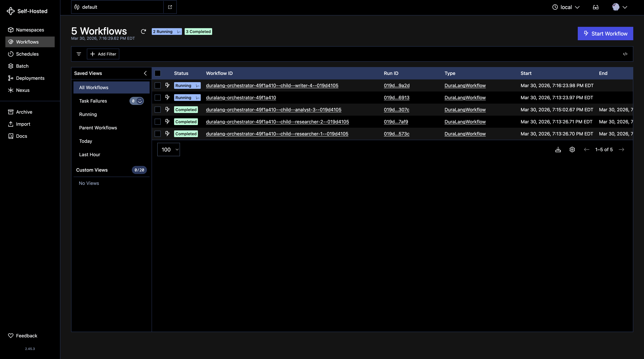Click bolt icon on orchestrator-49f1a410 row

pyautogui.click(x=167, y=97)
